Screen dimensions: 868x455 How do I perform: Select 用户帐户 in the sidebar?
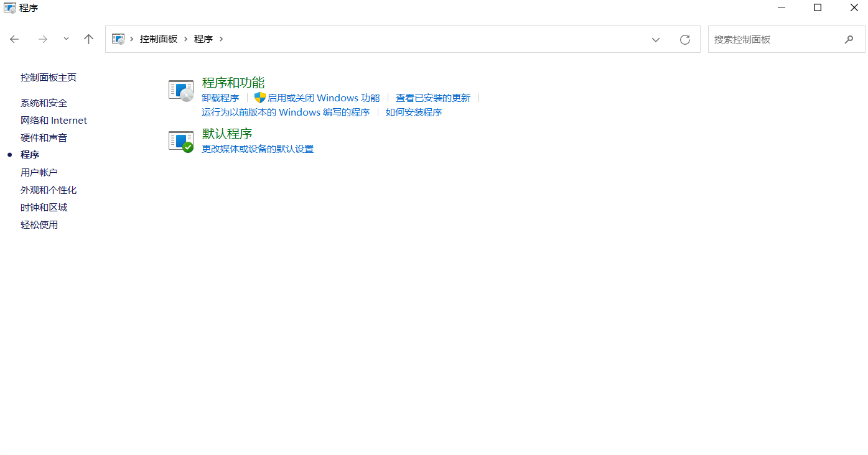39,173
